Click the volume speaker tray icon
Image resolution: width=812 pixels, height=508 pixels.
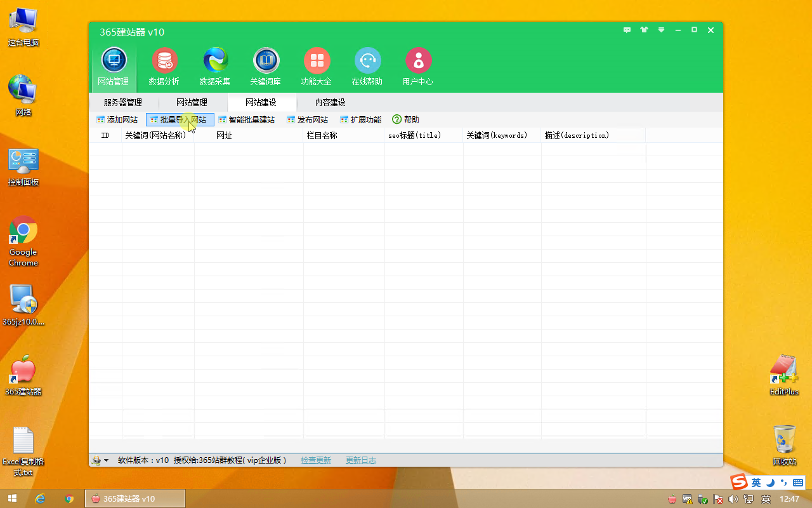click(733, 499)
